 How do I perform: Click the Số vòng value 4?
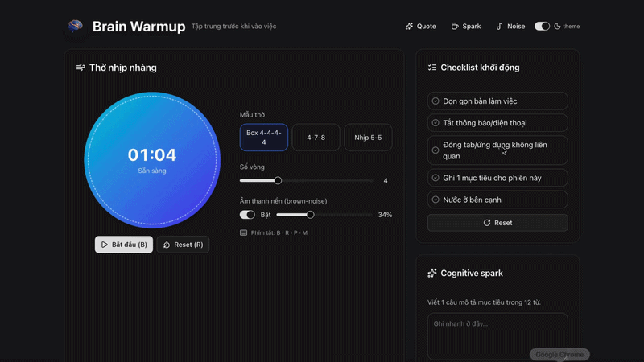coord(386,180)
